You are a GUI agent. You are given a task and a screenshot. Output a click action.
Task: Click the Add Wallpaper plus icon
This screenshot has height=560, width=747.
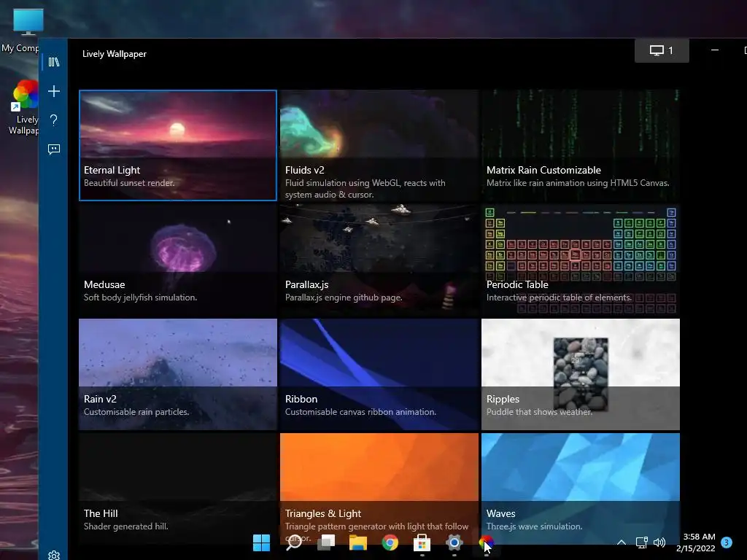tap(54, 91)
